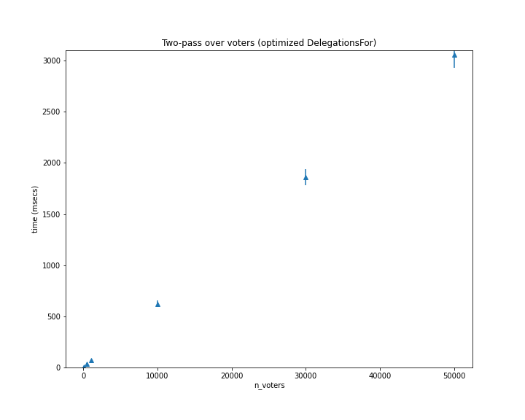Click the 1500 y-axis tick label
This screenshot has width=525, height=420.
point(51,214)
